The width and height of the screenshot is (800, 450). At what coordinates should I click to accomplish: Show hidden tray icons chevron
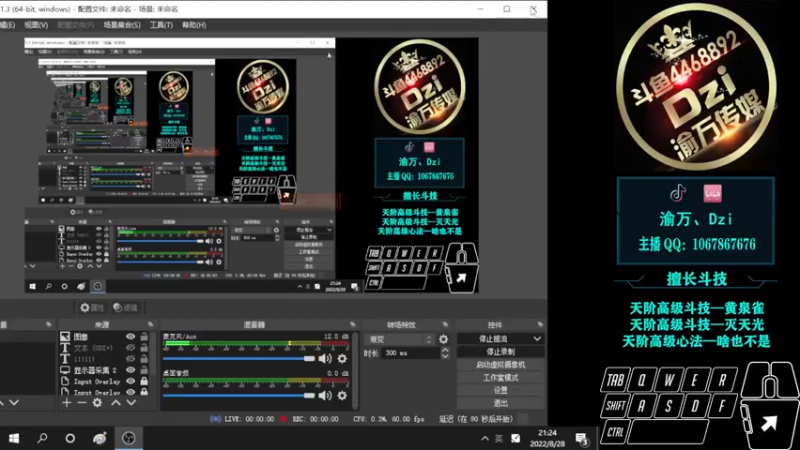tap(485, 439)
